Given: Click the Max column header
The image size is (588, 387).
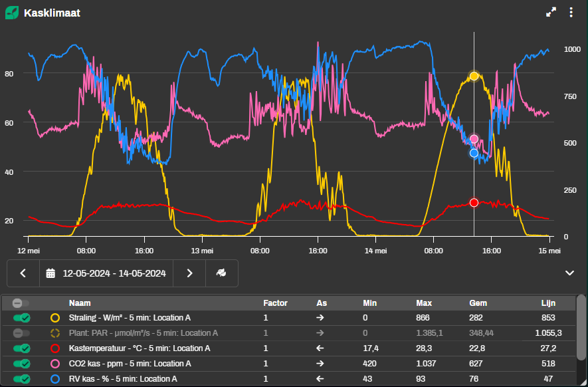Looking at the screenshot, I should (424, 303).
